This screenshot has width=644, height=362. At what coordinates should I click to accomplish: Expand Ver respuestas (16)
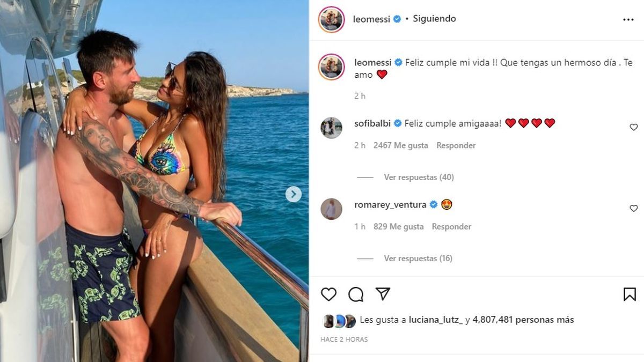click(x=418, y=258)
